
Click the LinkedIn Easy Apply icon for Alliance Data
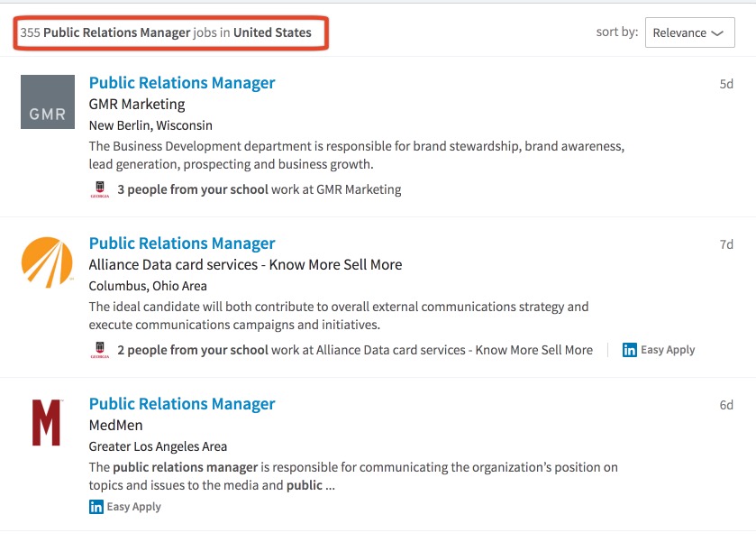coord(630,350)
